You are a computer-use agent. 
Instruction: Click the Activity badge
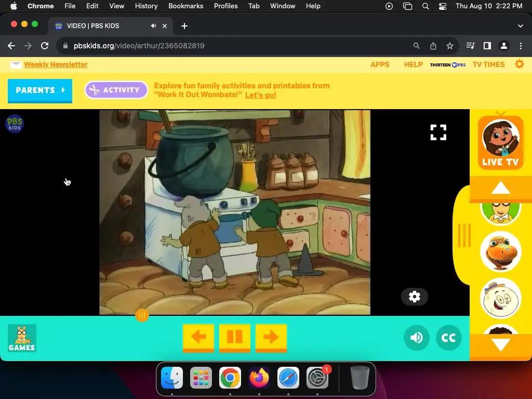point(116,90)
